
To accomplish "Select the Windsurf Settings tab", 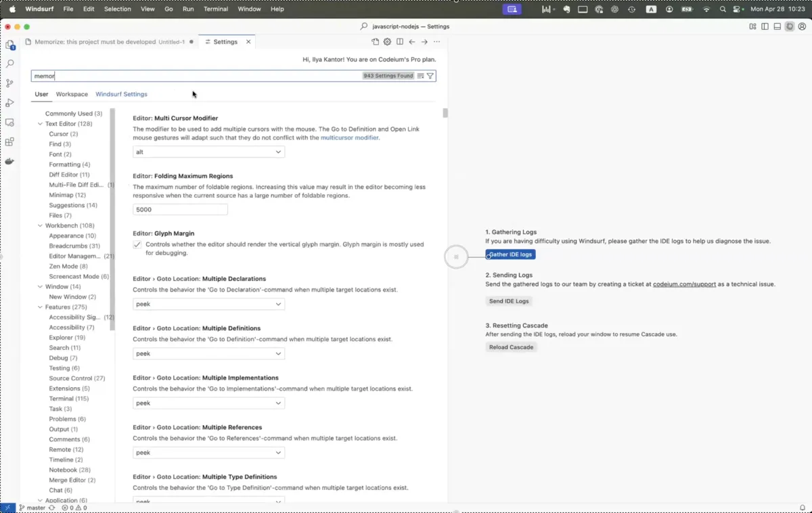I will click(121, 94).
